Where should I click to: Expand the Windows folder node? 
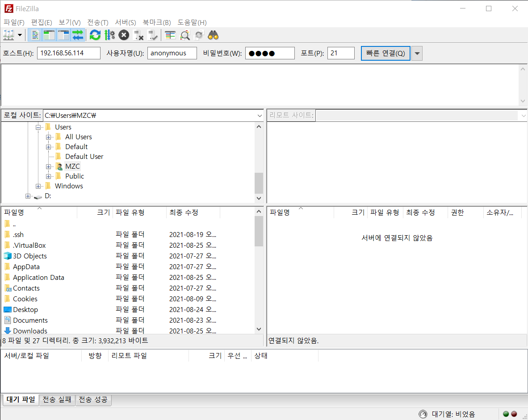38,186
